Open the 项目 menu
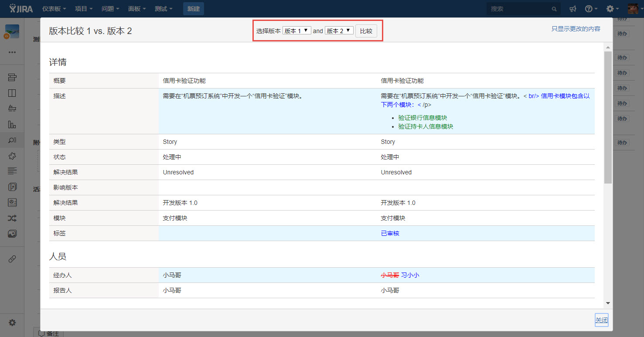 click(x=84, y=9)
